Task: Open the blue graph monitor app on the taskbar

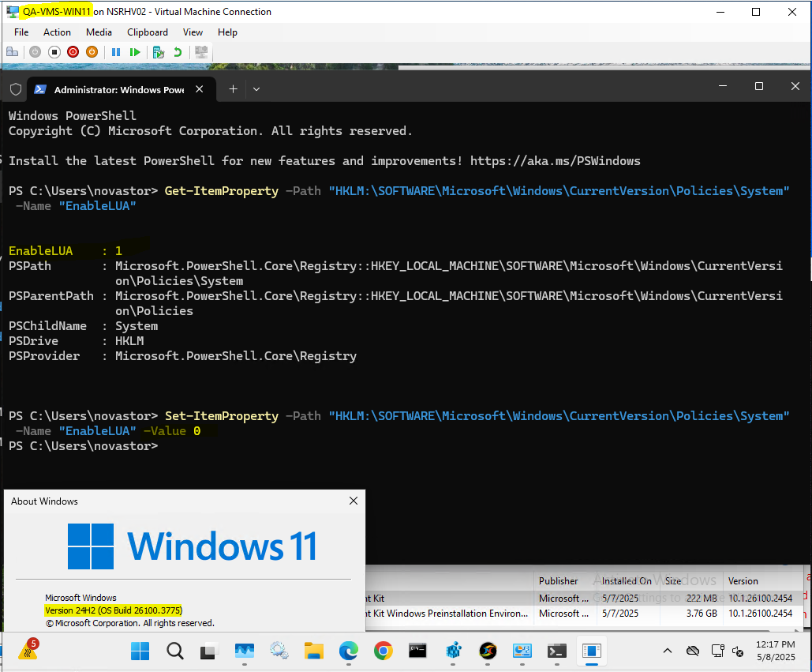Action: [x=245, y=651]
